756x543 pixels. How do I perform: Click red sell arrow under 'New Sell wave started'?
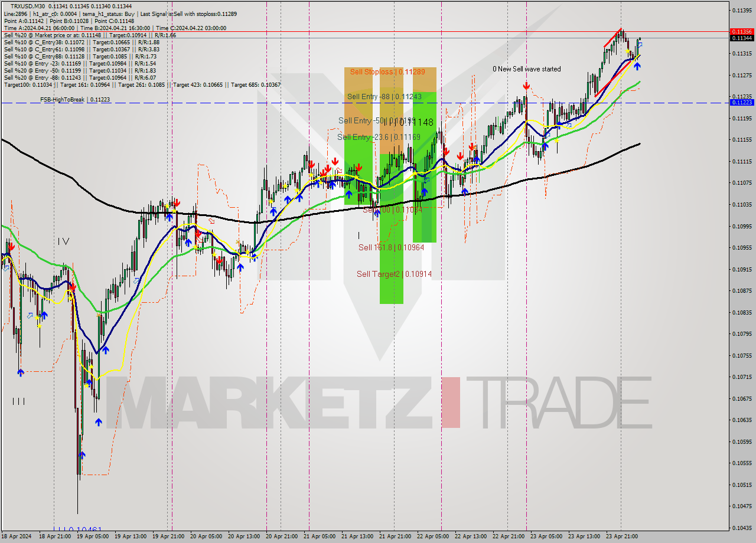click(526, 86)
